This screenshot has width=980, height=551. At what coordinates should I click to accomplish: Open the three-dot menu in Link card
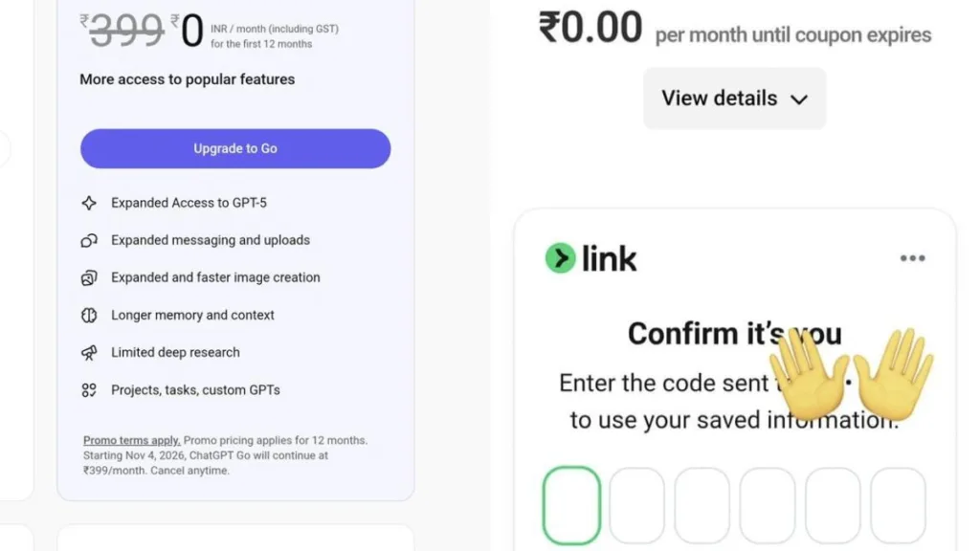point(912,258)
